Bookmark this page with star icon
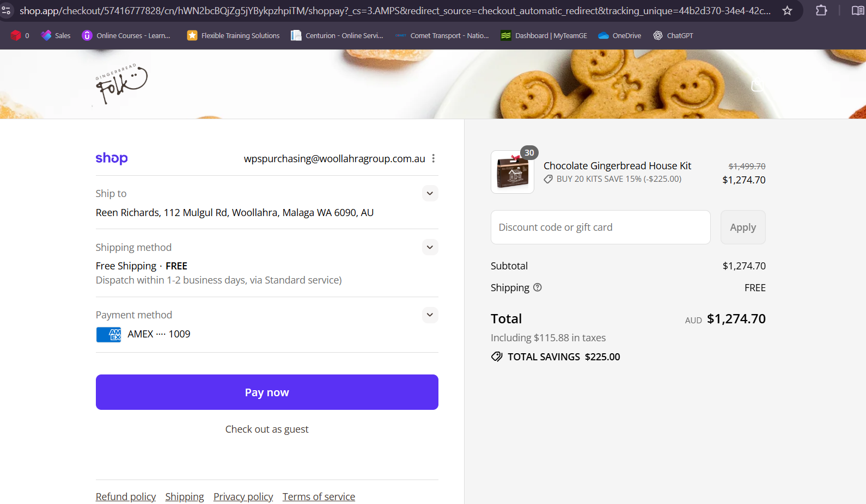 point(787,11)
